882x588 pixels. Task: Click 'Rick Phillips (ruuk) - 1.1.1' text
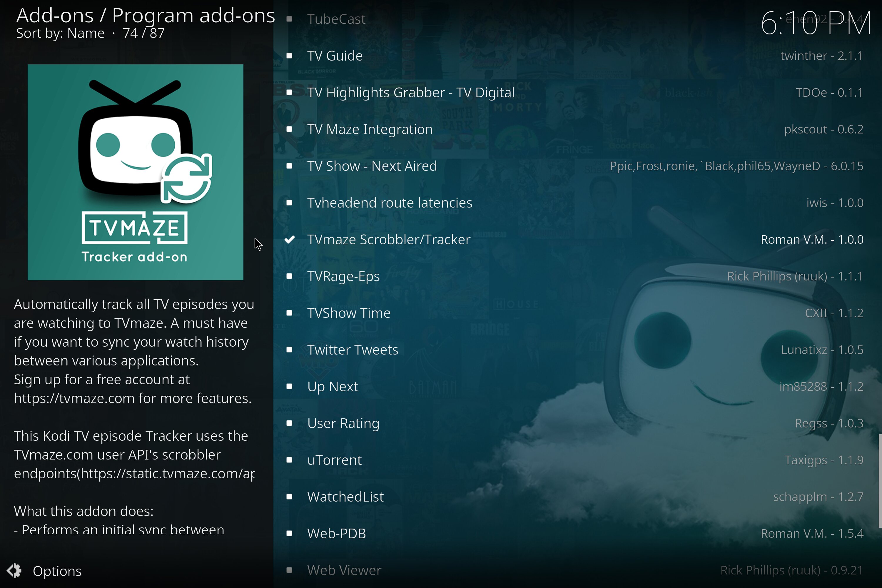(x=795, y=276)
